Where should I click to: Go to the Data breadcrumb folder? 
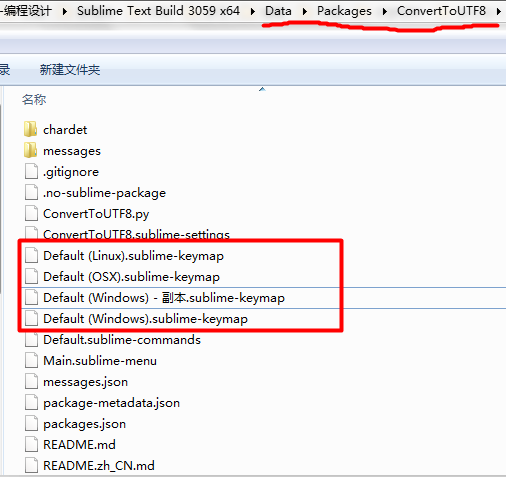coord(278,11)
